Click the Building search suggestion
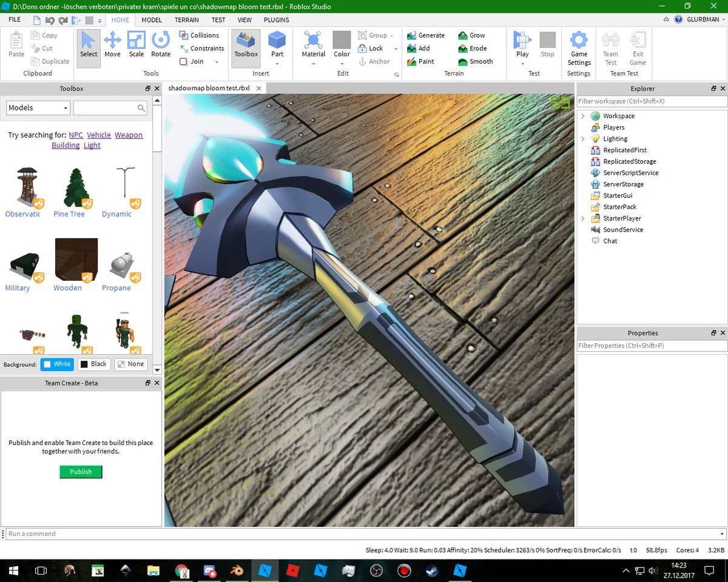The height and width of the screenshot is (582, 728). pyautogui.click(x=66, y=145)
